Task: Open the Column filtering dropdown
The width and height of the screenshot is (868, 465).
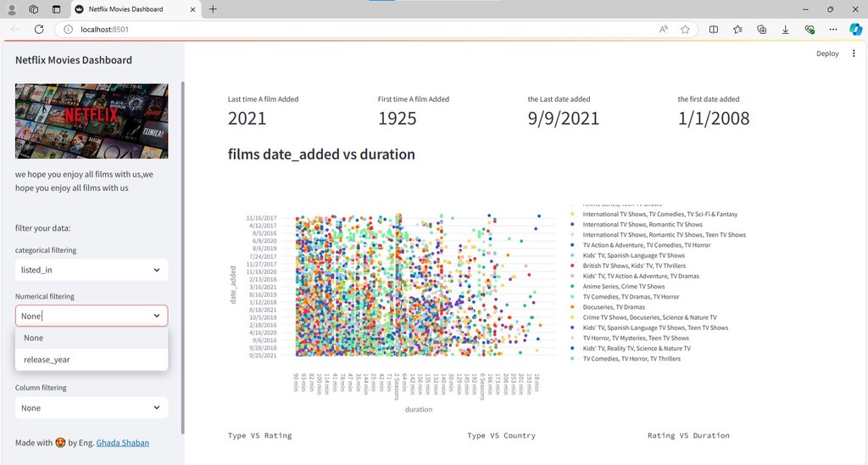Action: pyautogui.click(x=92, y=408)
